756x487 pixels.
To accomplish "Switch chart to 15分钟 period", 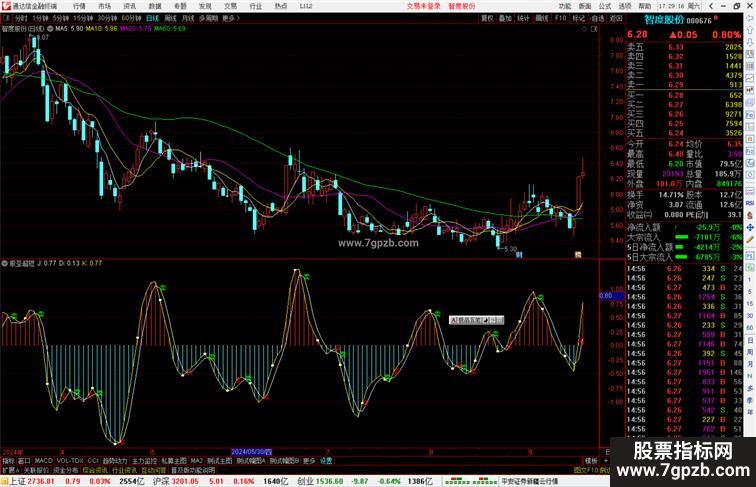I will (83, 18).
